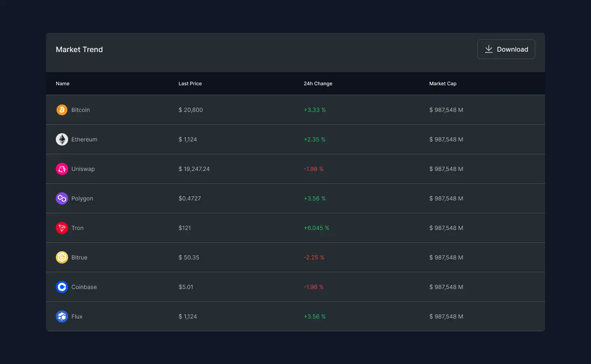Select the Polygon coin icon
Image resolution: width=591 pixels, height=364 pixels.
[62, 198]
